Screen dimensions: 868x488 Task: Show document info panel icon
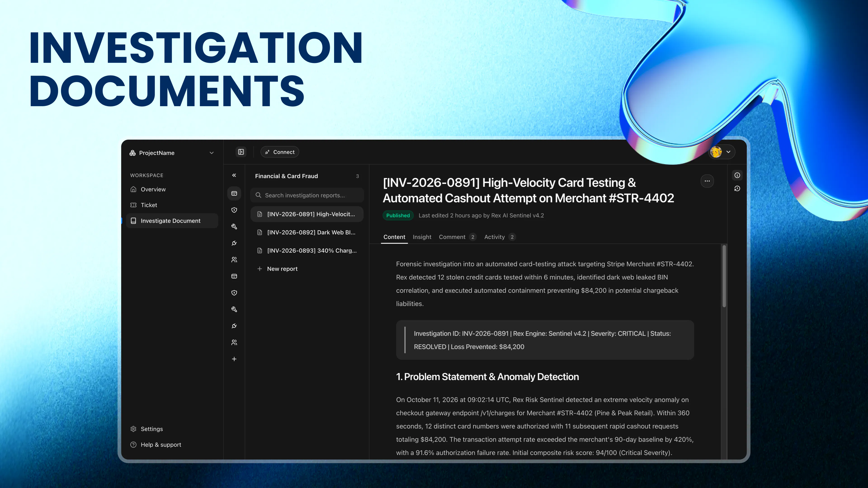[x=737, y=175]
